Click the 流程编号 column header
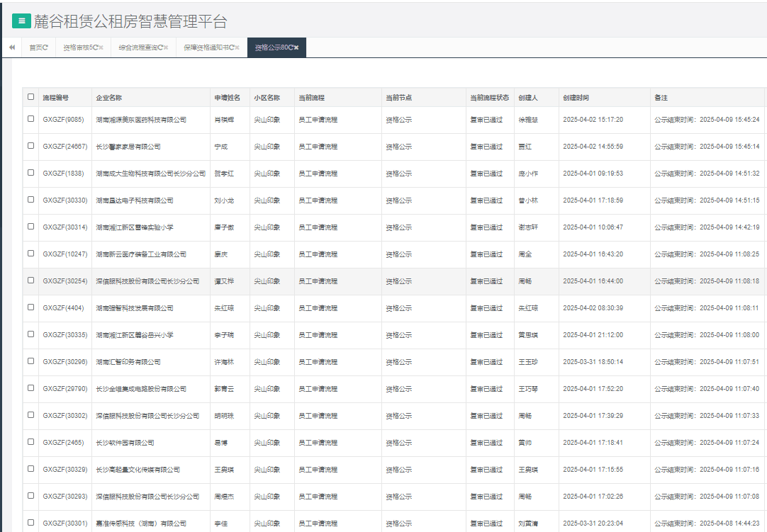 [x=56, y=98]
